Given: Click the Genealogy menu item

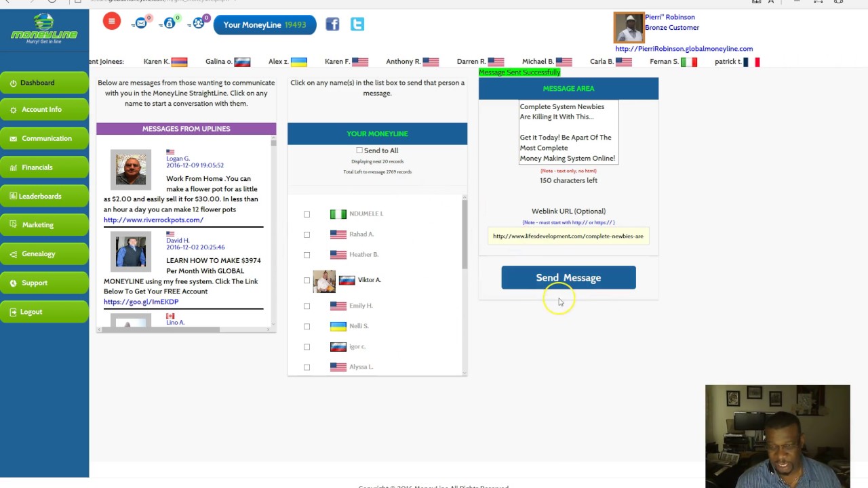Looking at the screenshot, I should pos(44,254).
